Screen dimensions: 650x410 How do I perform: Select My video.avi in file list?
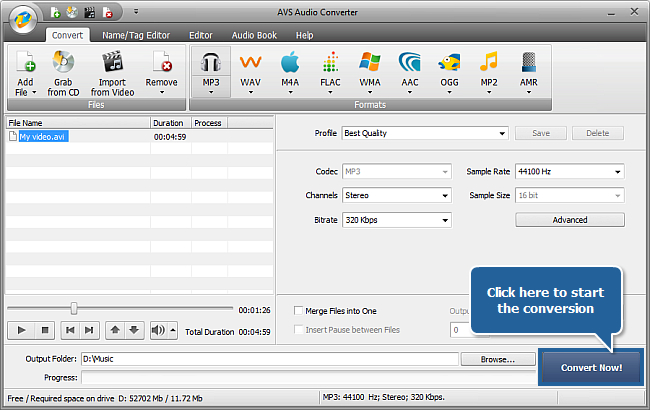(x=44, y=136)
